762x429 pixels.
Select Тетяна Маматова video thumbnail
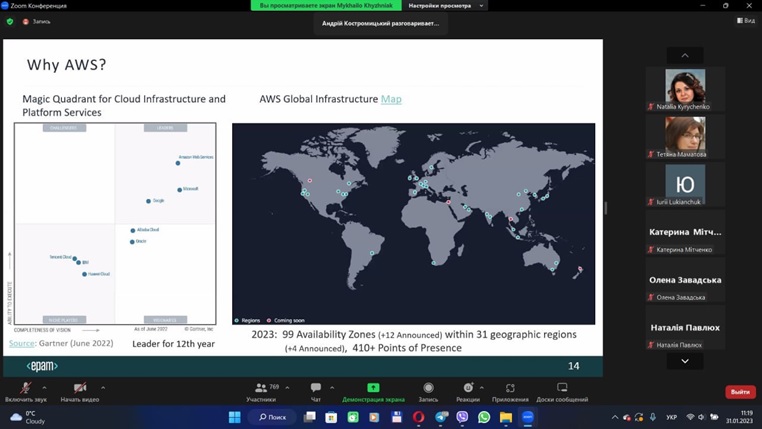tap(685, 137)
